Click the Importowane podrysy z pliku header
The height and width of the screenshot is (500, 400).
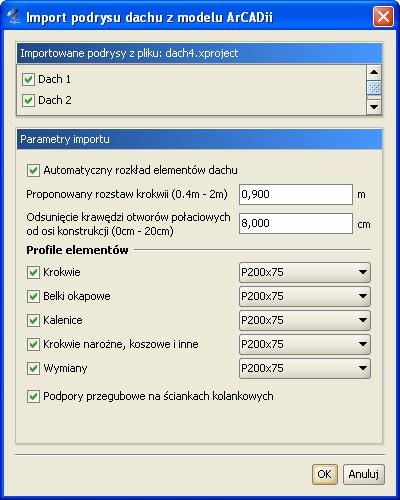(199, 53)
